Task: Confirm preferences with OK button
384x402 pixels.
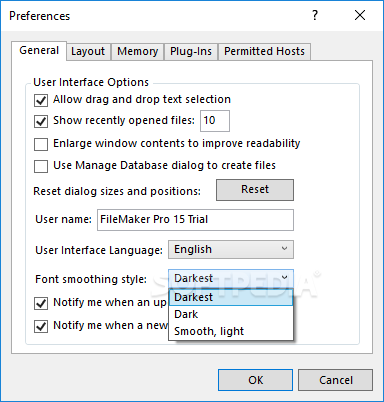Action: tap(256, 380)
